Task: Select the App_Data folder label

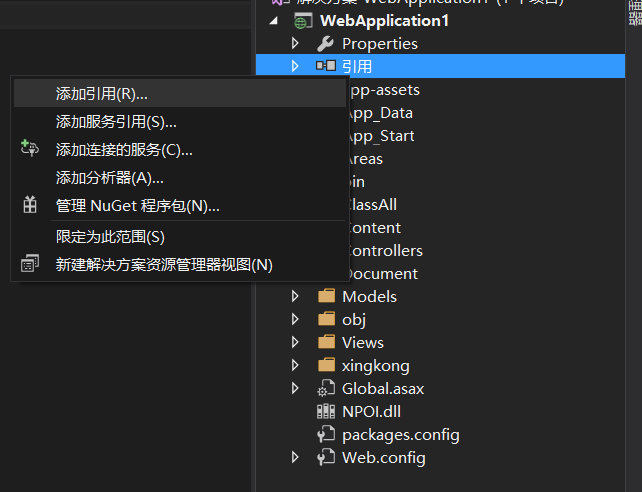Action: pyautogui.click(x=380, y=113)
